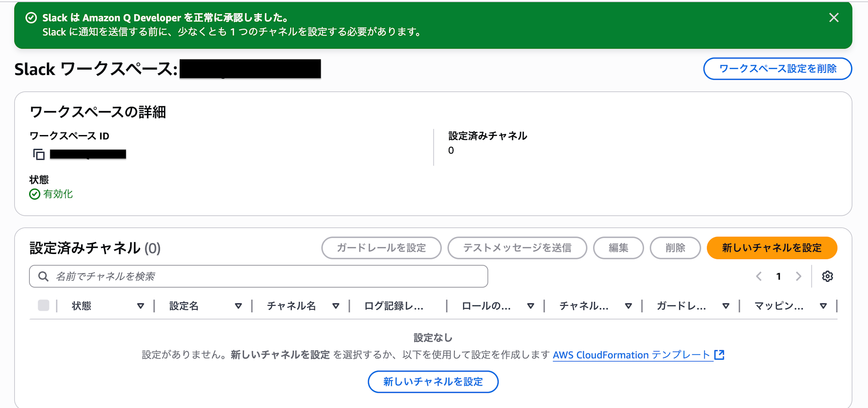Copy the workspace ID with copy icon
The height and width of the screenshot is (408, 868).
coord(39,154)
